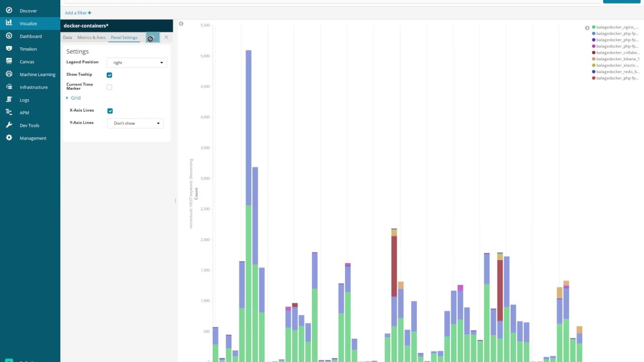The width and height of the screenshot is (644, 362).
Task: Select the Timelion icon
Action: point(9,48)
